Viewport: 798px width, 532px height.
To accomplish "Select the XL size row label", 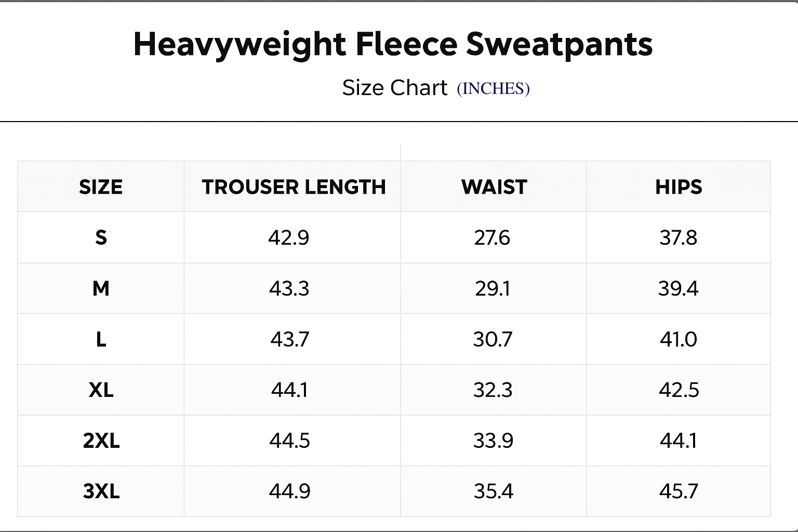I will tap(101, 390).
